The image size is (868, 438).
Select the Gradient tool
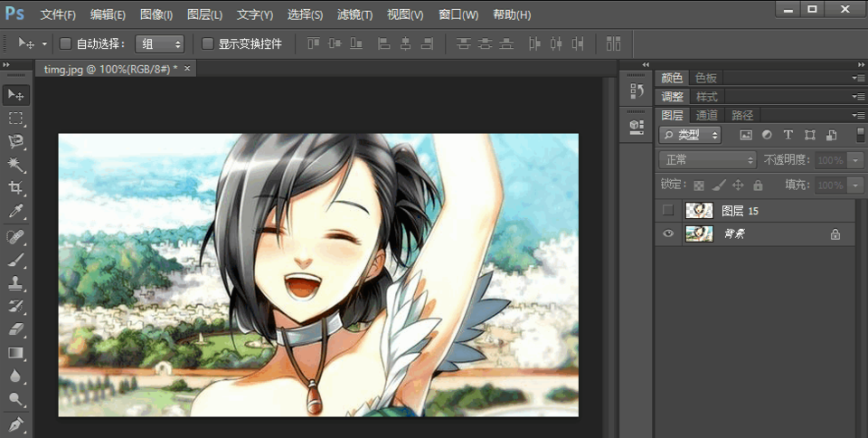pyautogui.click(x=16, y=353)
